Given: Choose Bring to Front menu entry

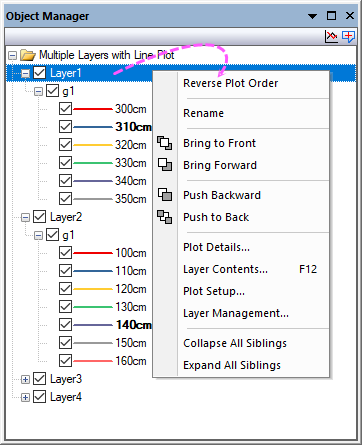Looking at the screenshot, I should coord(241,143).
